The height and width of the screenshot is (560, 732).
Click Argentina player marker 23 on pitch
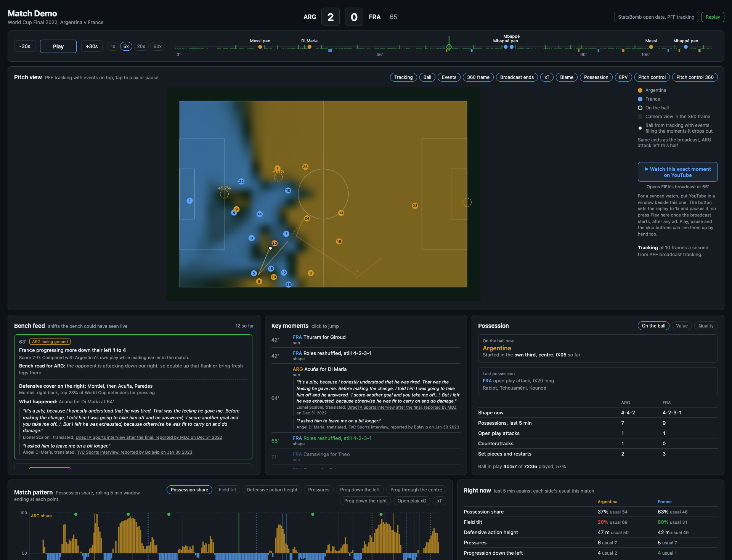click(415, 206)
